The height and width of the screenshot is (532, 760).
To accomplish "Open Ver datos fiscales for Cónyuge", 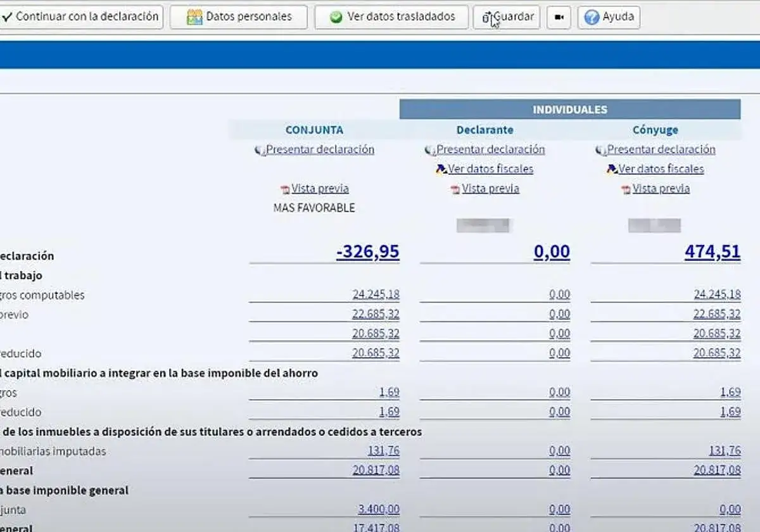I will 661,169.
